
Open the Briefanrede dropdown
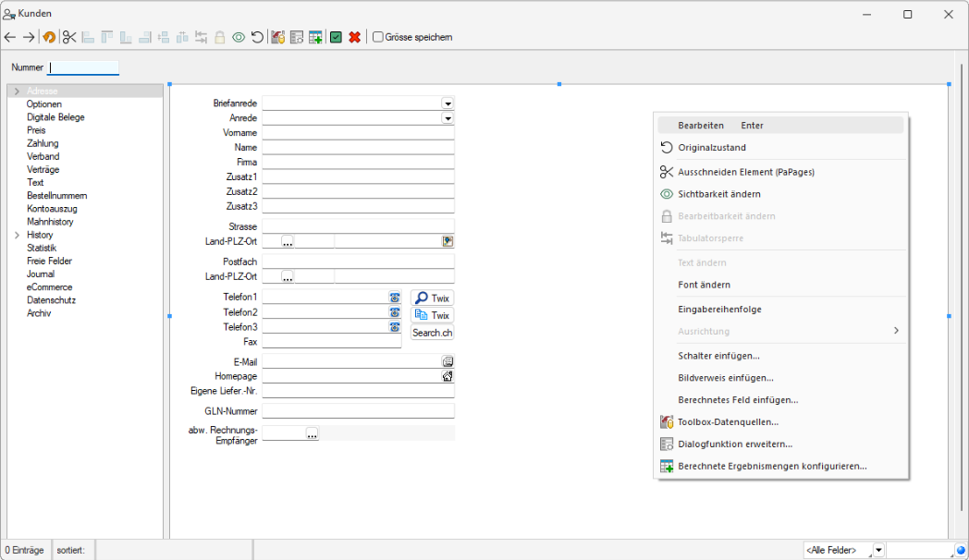448,103
